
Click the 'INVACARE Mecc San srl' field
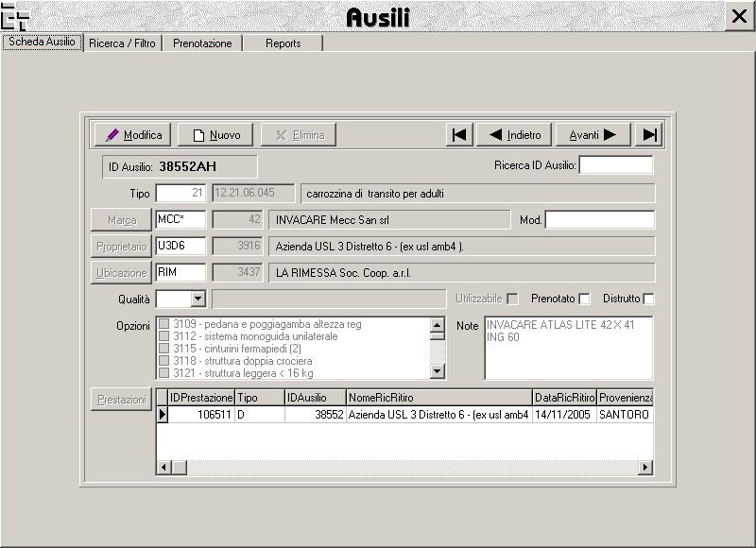pyautogui.click(x=389, y=220)
